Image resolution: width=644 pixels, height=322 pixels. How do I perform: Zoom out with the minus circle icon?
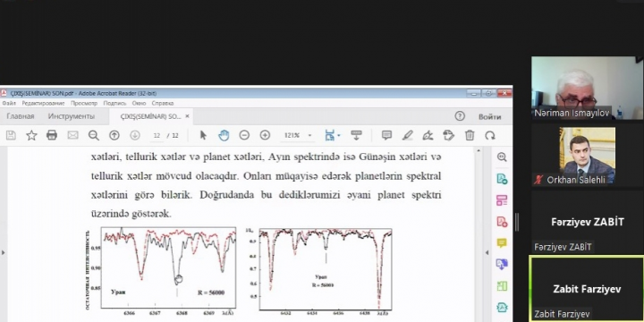point(244,135)
